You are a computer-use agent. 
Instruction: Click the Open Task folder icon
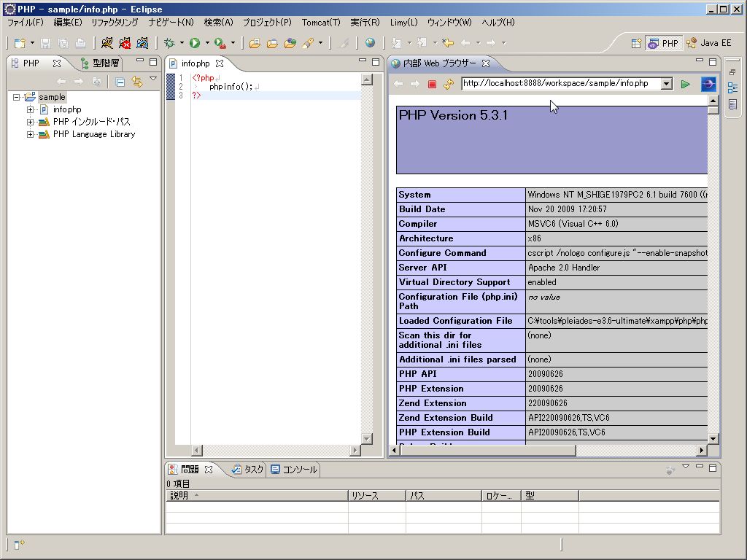click(x=272, y=43)
